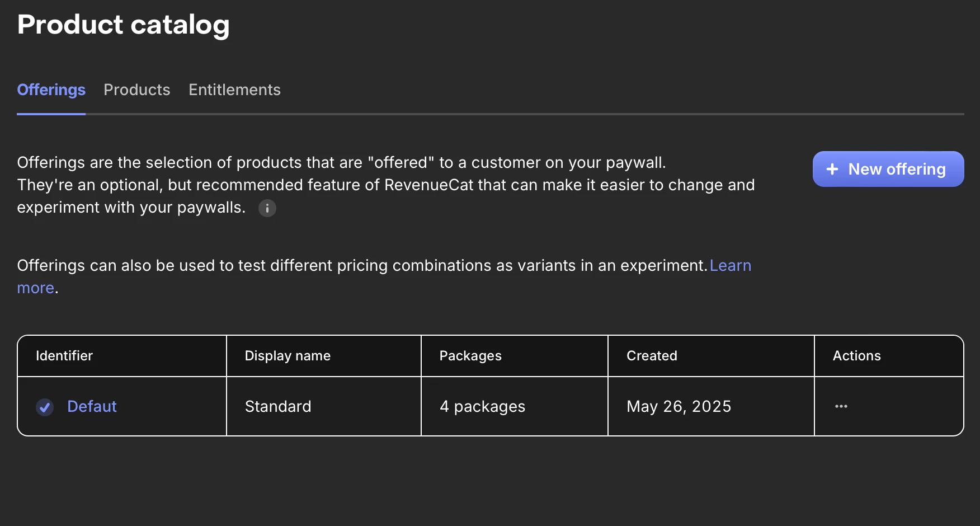Go to the Entitlements tab
The height and width of the screenshot is (526, 980).
click(234, 90)
